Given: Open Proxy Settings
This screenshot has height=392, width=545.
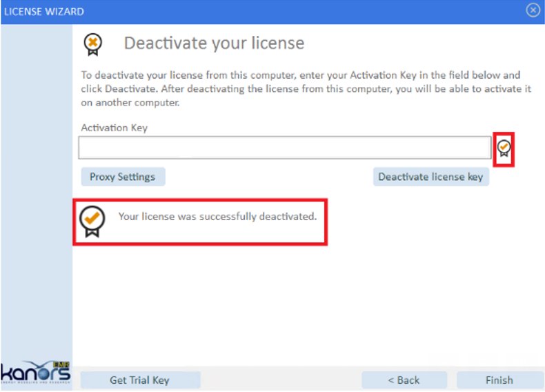Looking at the screenshot, I should coord(123,177).
